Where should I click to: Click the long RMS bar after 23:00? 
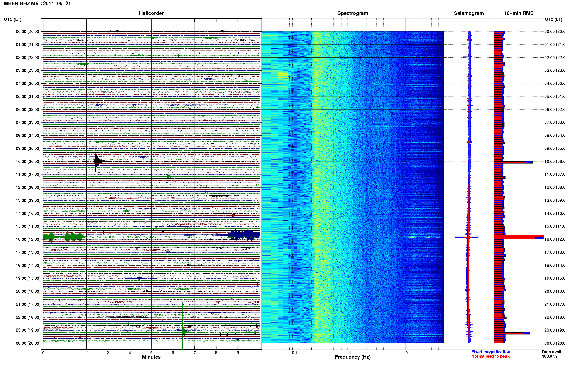(x=512, y=333)
